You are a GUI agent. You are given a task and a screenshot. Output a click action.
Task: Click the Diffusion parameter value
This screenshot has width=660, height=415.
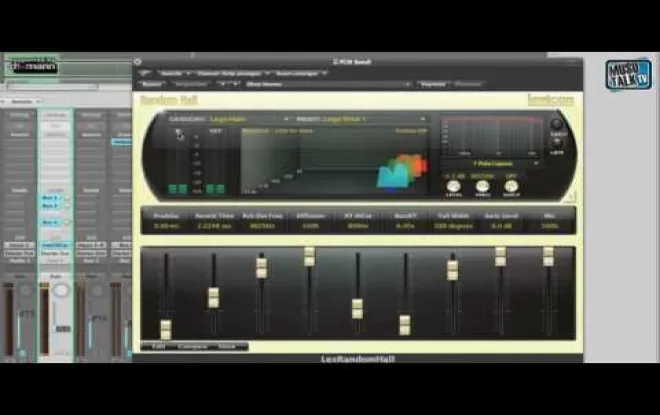point(310,226)
